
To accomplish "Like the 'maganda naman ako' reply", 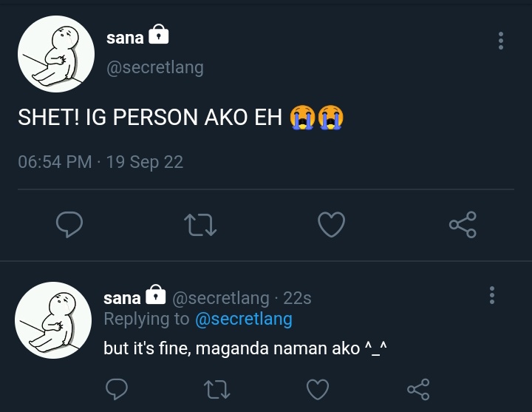I will (x=318, y=389).
